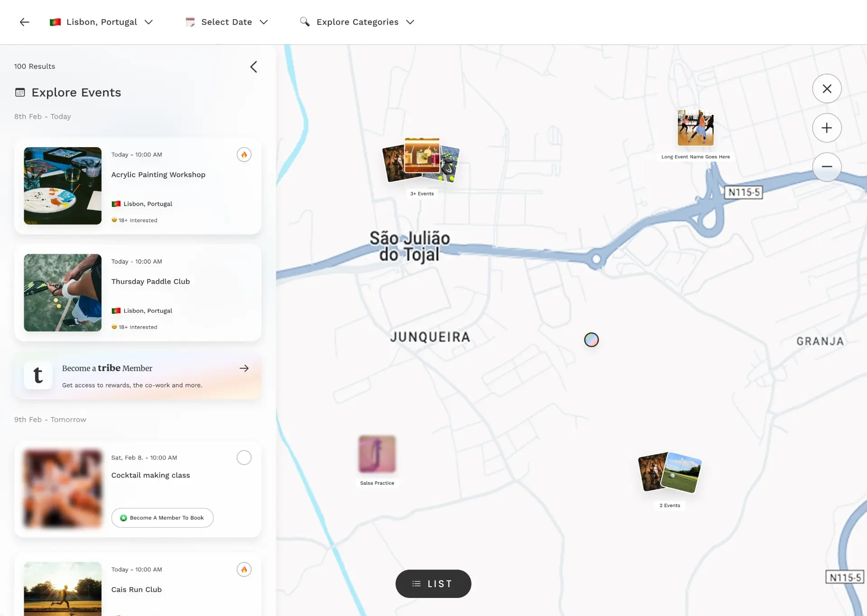Open the blurred Cocktail making class thumbnail

coord(63,489)
